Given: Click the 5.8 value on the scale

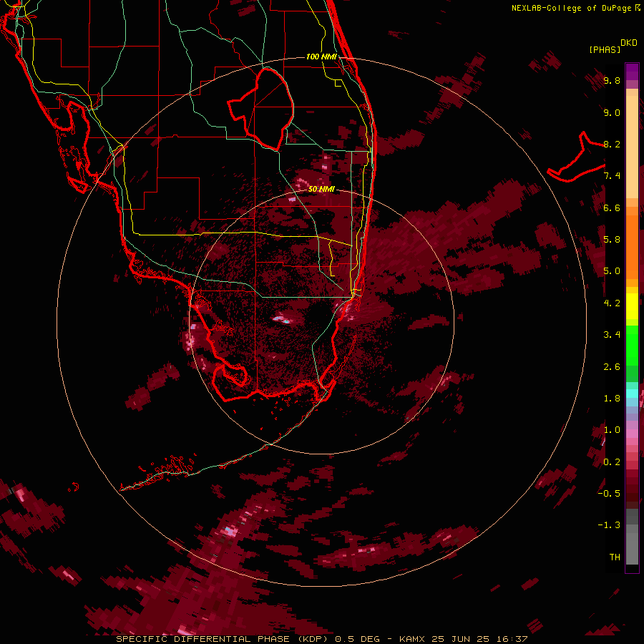Looking at the screenshot, I should 612,240.
